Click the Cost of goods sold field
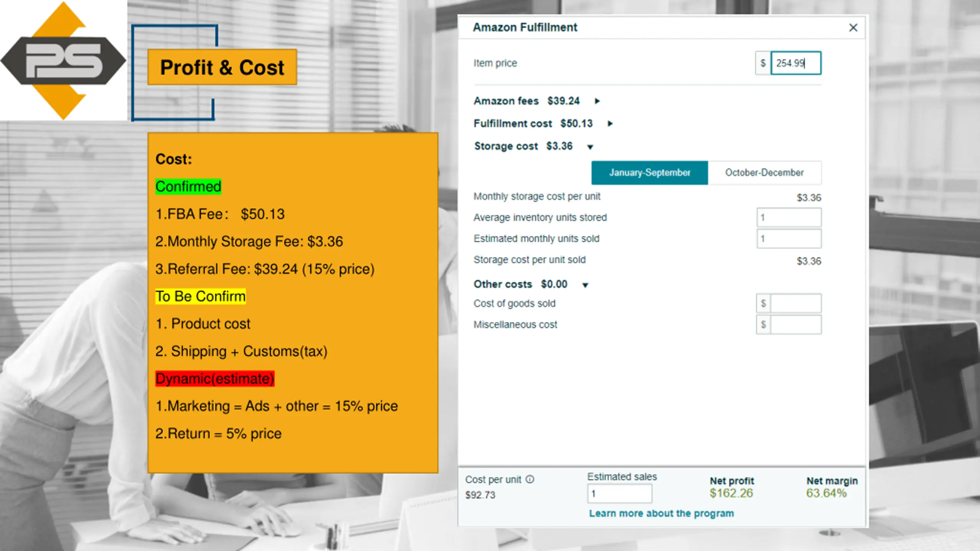The image size is (980, 551). (x=795, y=303)
